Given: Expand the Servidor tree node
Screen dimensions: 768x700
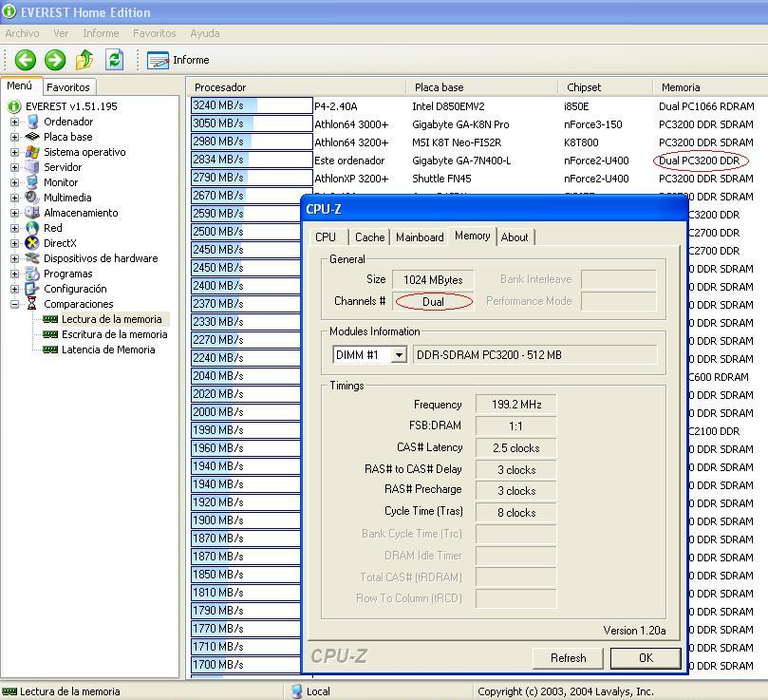Looking at the screenshot, I should click(x=14, y=167).
